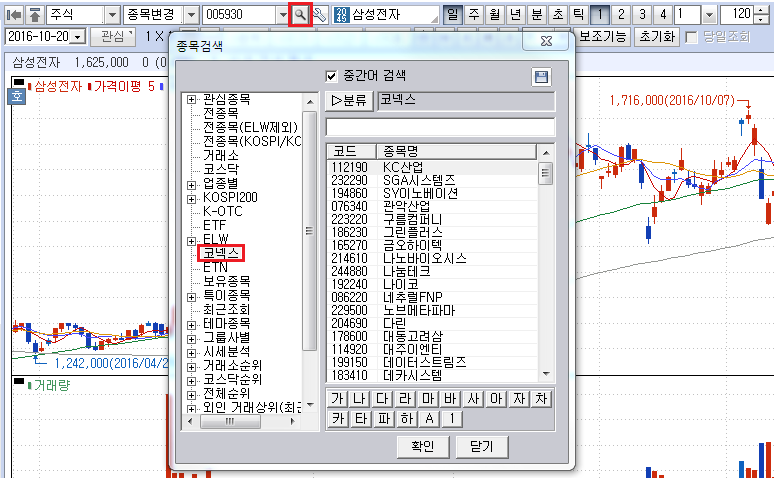Select the 분 (minute) chart period button
Screen dimensions: 774x478
536,15
